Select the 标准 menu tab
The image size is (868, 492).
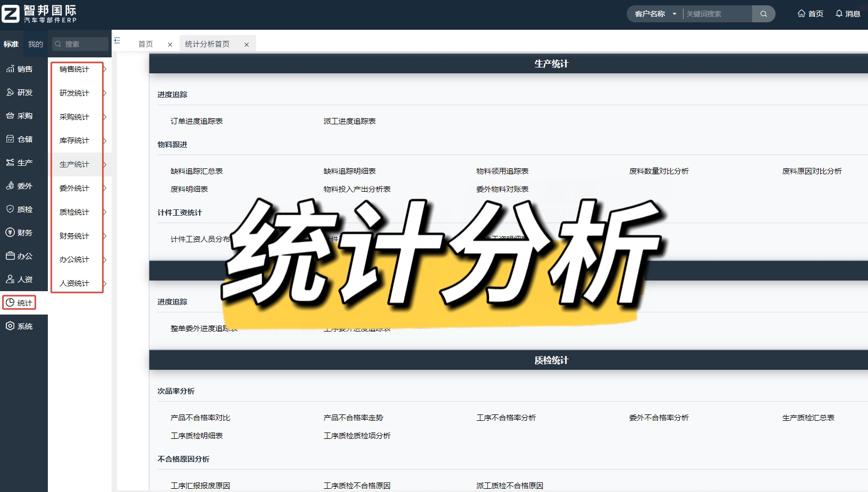tap(11, 44)
